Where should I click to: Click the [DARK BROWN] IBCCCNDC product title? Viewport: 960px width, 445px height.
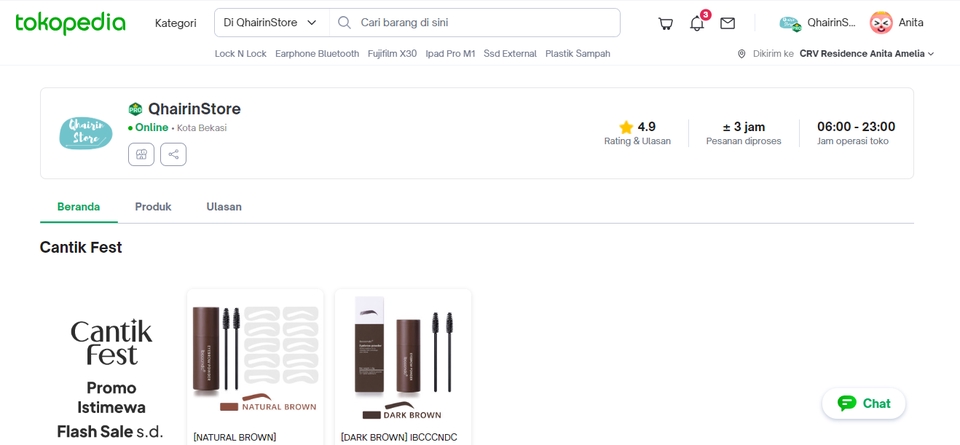[399, 438]
